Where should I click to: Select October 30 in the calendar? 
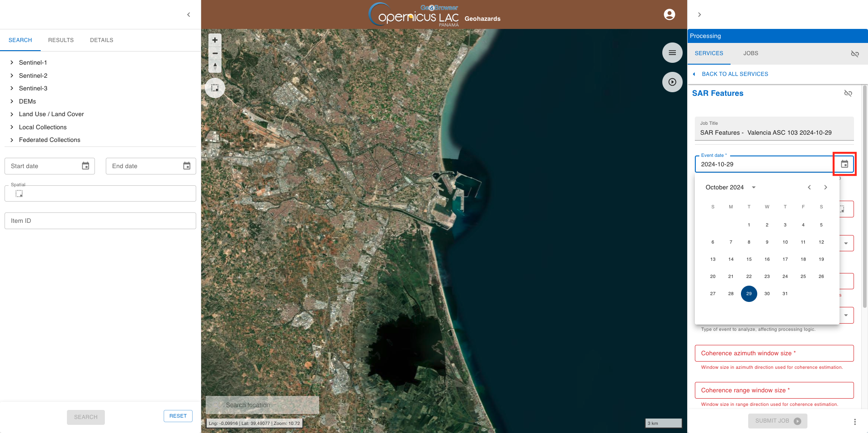[767, 294]
